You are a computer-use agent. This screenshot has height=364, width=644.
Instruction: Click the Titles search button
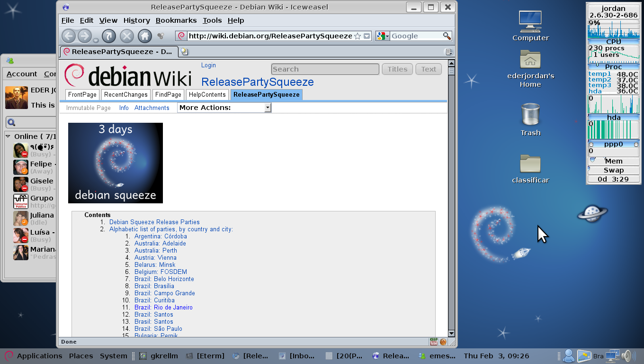pos(397,69)
